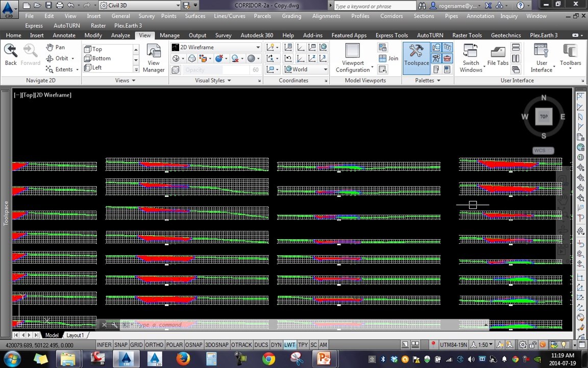This screenshot has height=368, width=588.
Task: Toggle SNAP mode in status bar
Action: (x=121, y=344)
